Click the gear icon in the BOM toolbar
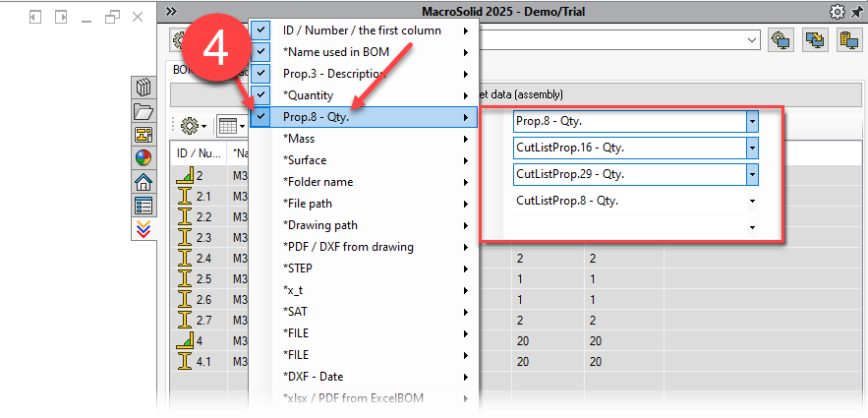Viewport: 868px width, 418px height. 190,126
